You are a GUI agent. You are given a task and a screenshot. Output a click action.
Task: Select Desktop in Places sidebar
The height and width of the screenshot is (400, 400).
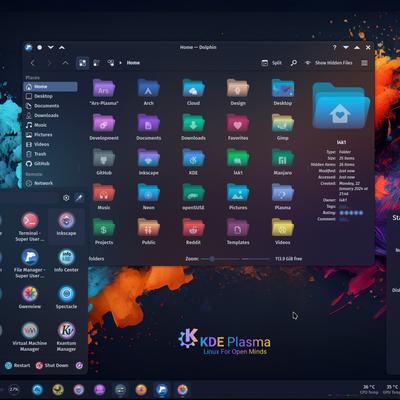point(50,96)
